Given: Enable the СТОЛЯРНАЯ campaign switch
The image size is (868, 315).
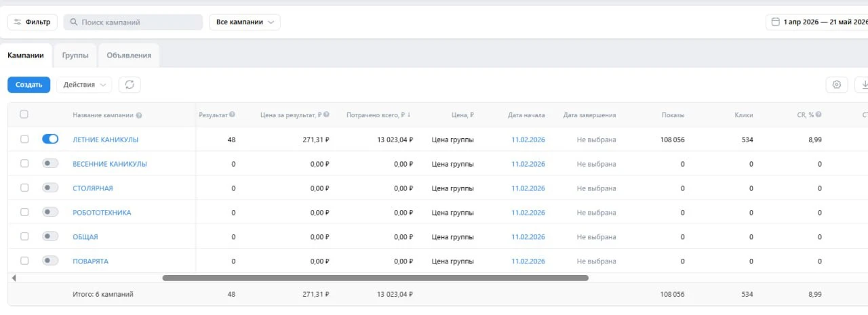Looking at the screenshot, I should 50,188.
